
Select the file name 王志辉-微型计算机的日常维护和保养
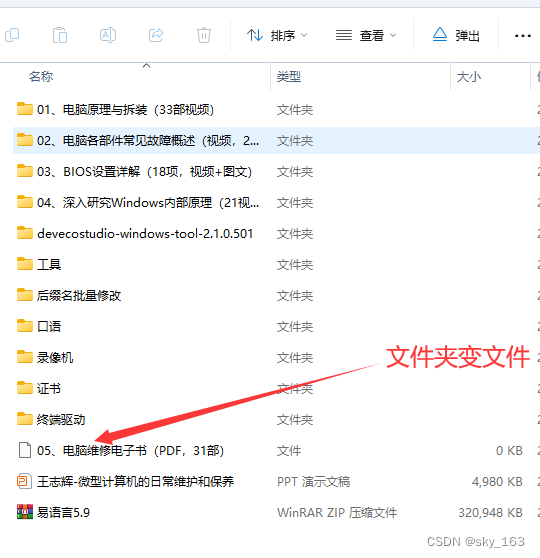click(135, 481)
